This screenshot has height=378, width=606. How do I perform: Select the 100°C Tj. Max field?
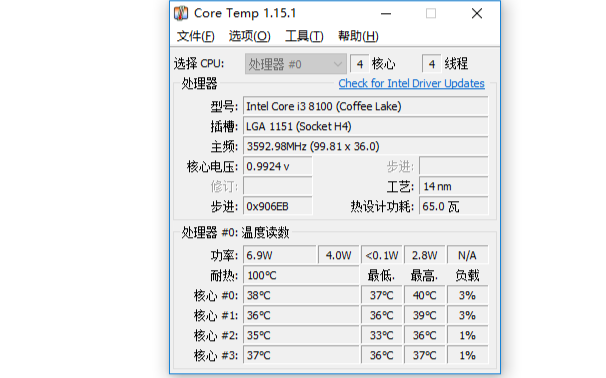(x=301, y=276)
